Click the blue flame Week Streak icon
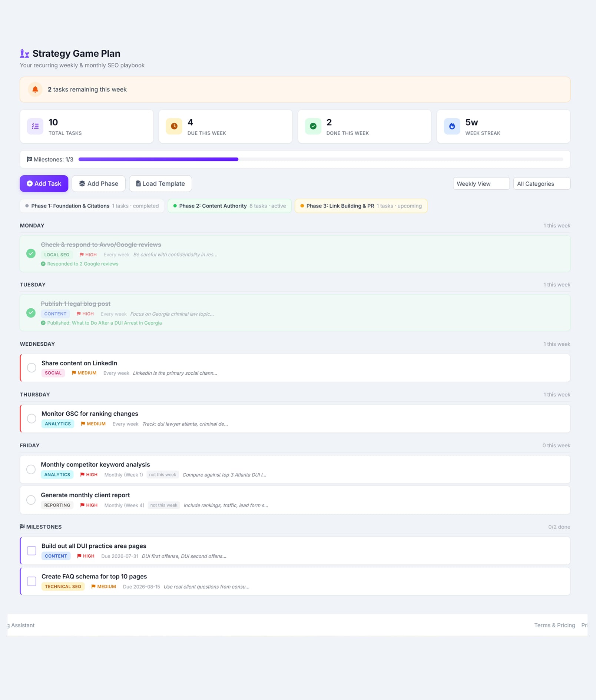 [x=452, y=126]
